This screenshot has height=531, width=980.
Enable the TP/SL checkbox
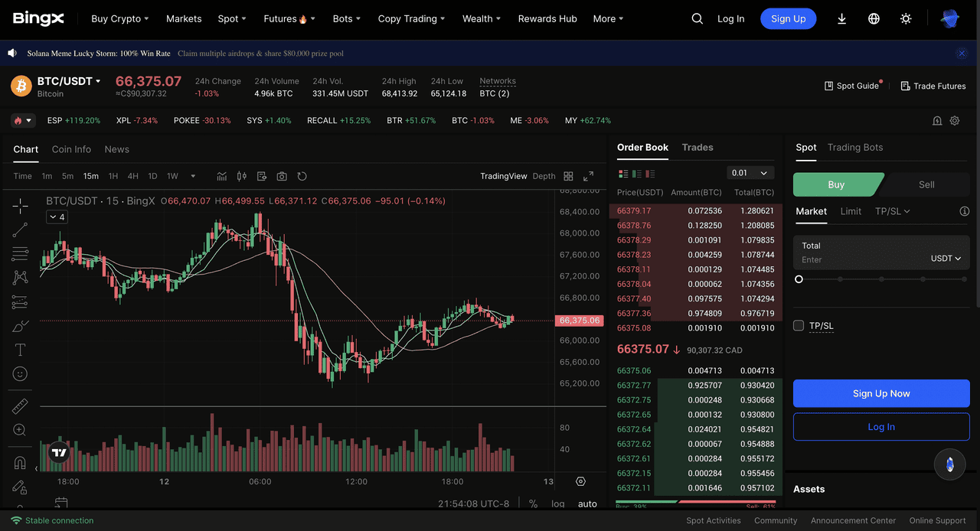tap(799, 326)
